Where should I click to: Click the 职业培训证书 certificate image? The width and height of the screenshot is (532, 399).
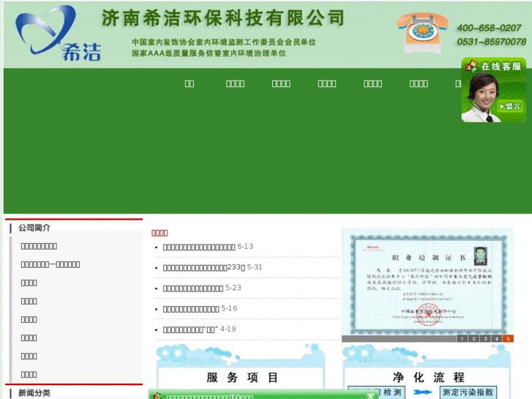tap(427, 282)
